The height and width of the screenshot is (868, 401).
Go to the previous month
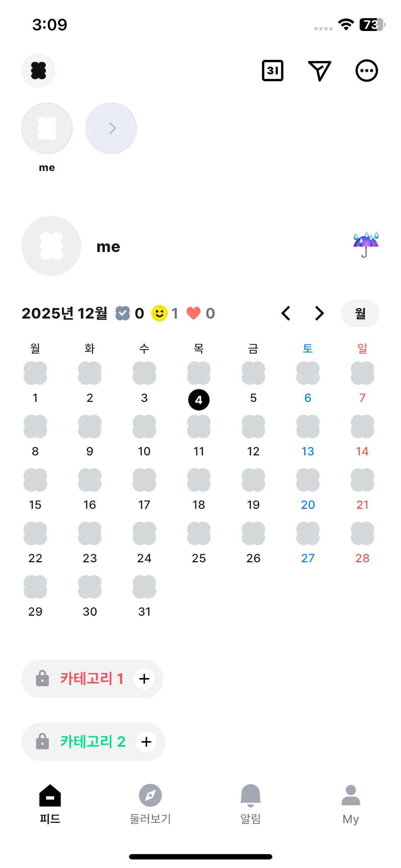click(x=286, y=313)
